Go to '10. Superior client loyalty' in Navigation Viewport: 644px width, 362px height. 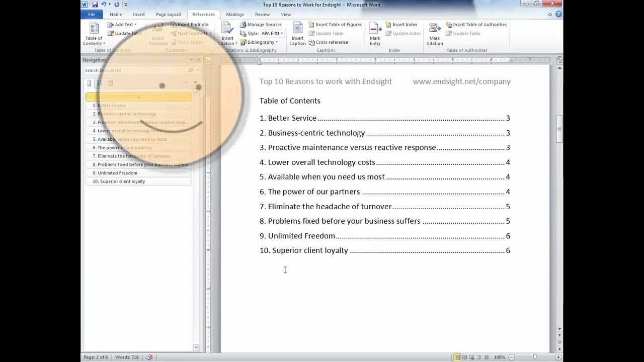pyautogui.click(x=138, y=182)
